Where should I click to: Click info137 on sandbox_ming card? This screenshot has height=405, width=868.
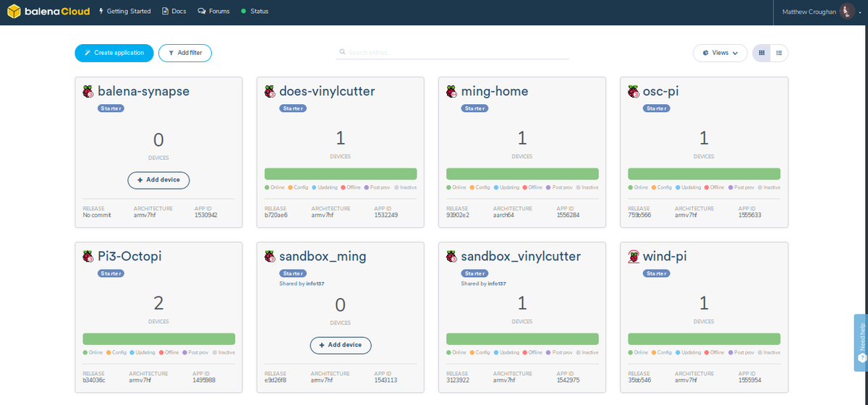click(x=315, y=283)
